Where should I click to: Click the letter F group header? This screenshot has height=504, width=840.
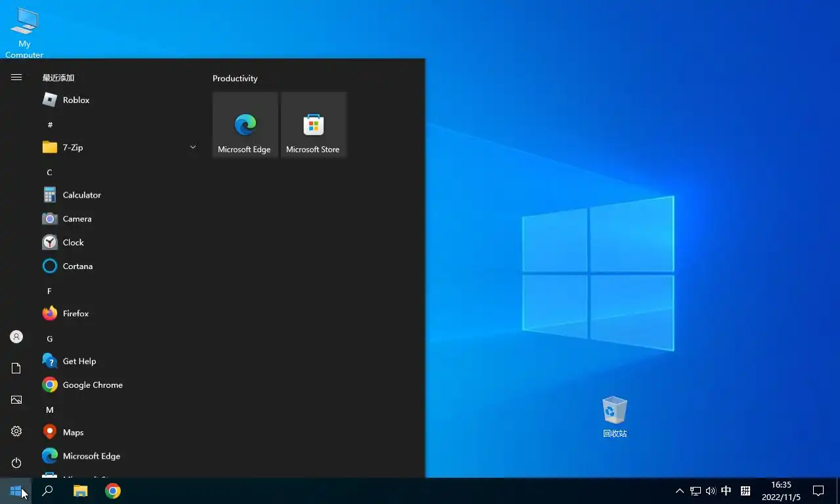coord(49,291)
